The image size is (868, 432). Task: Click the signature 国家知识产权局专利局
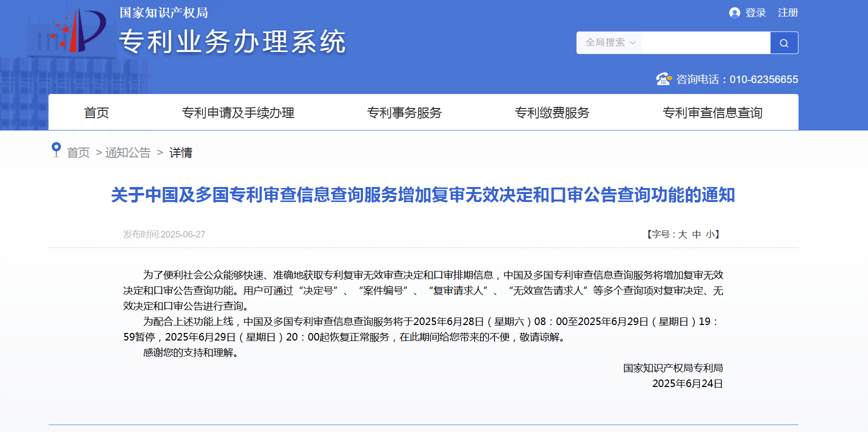[673, 368]
